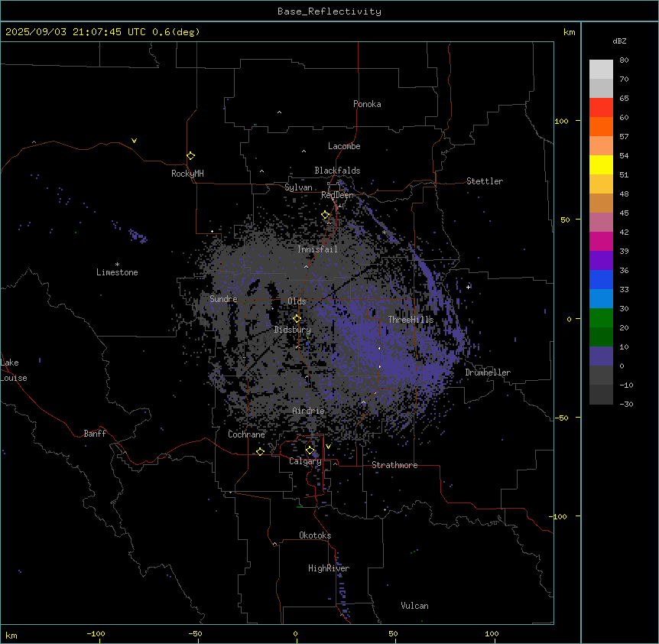Click the Blackfalds town label

tap(337, 171)
